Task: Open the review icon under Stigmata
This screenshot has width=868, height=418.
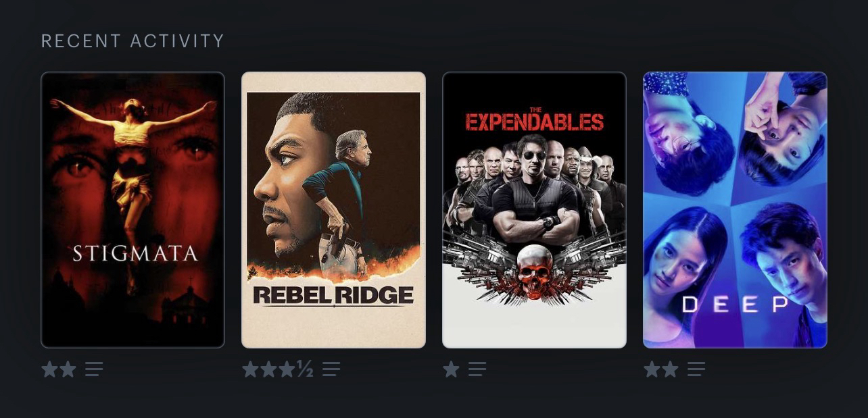Action: (94, 369)
